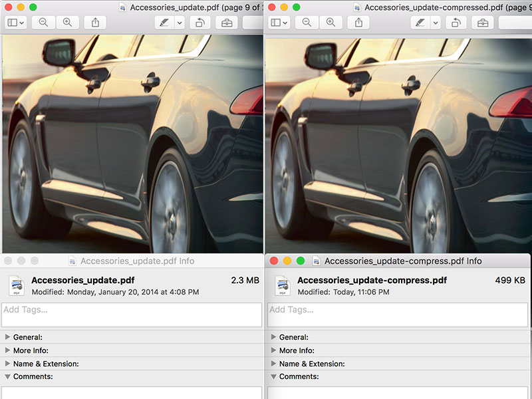Screen dimensions: 532x399
Task: Show Markup toolbox in Accessories_update.pdf window
Action: 227,23
